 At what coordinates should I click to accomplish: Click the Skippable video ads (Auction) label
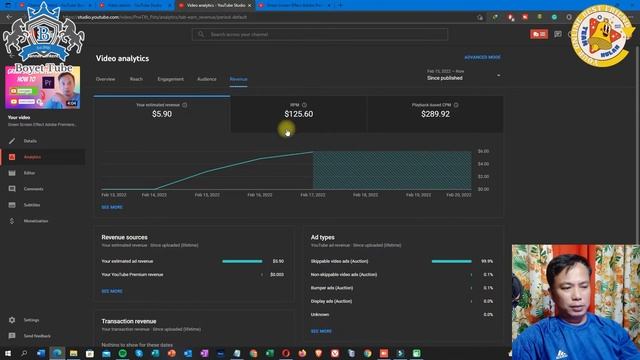(x=339, y=261)
